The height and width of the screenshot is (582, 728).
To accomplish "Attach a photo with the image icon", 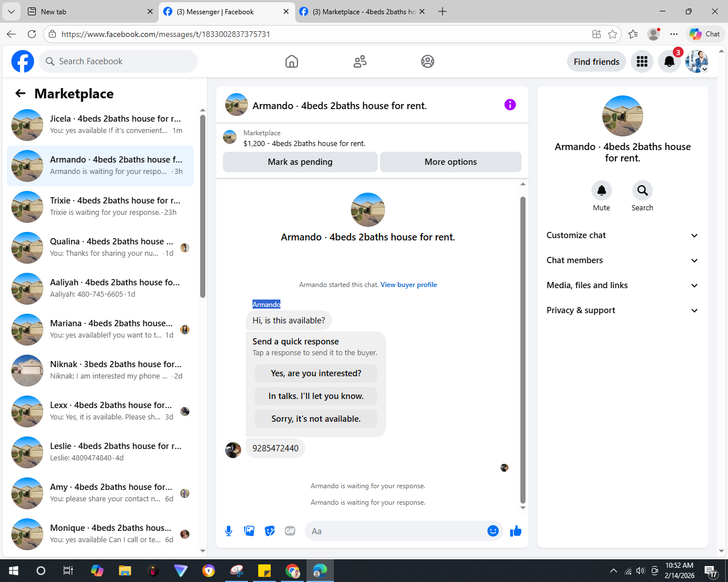I will point(249,531).
